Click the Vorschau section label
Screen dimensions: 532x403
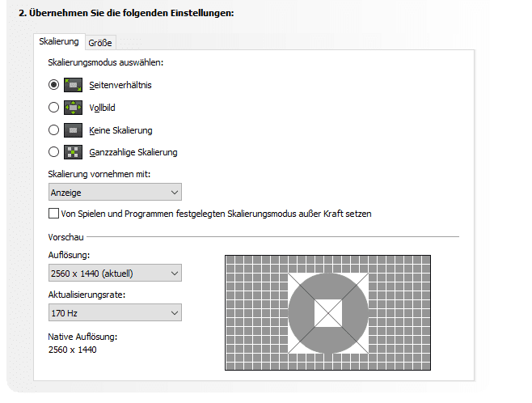point(65,237)
